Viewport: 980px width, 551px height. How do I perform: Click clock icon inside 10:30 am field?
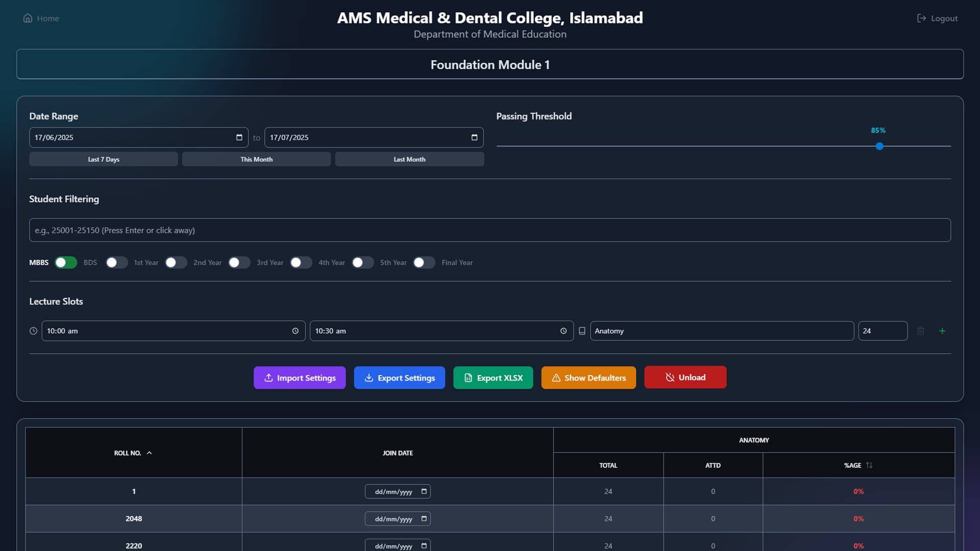coord(563,331)
